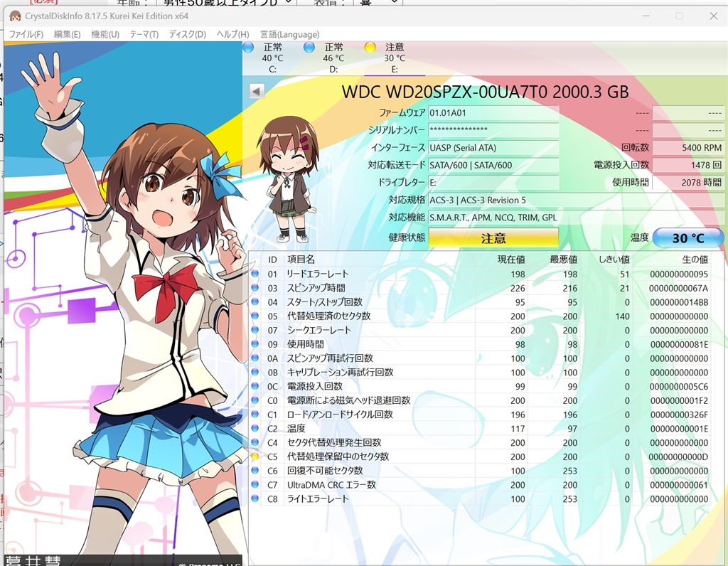Open the テーマ(T) menu
This screenshot has width=728, height=566.
144,34
